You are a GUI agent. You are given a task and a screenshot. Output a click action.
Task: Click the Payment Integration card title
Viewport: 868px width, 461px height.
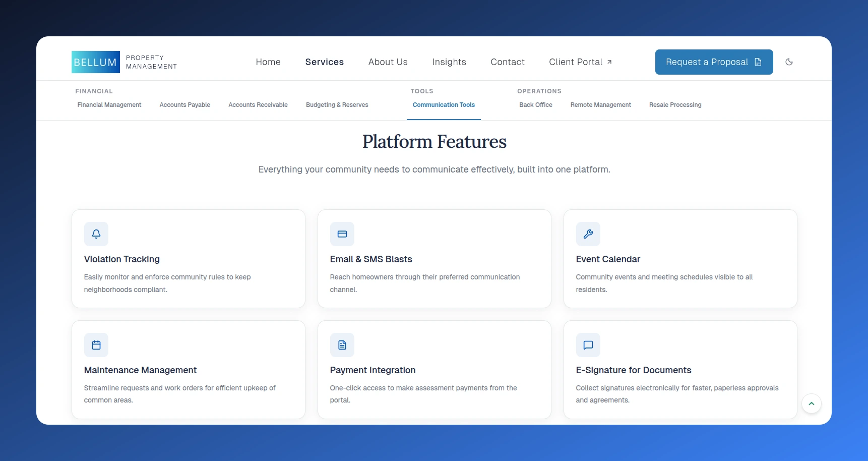point(373,370)
